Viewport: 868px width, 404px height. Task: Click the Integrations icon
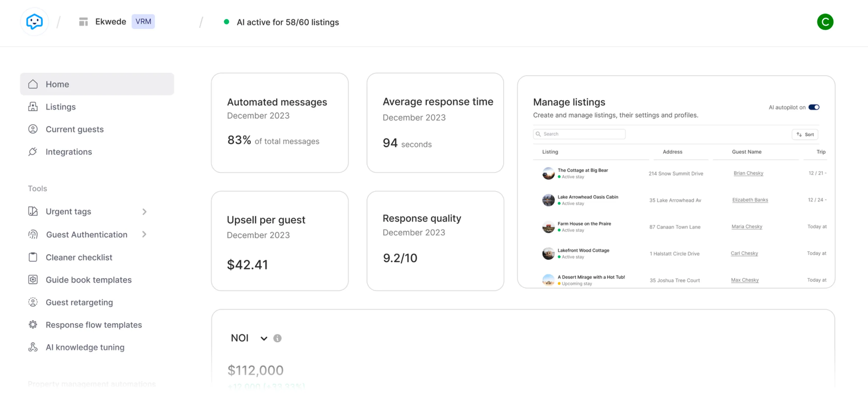click(x=33, y=152)
